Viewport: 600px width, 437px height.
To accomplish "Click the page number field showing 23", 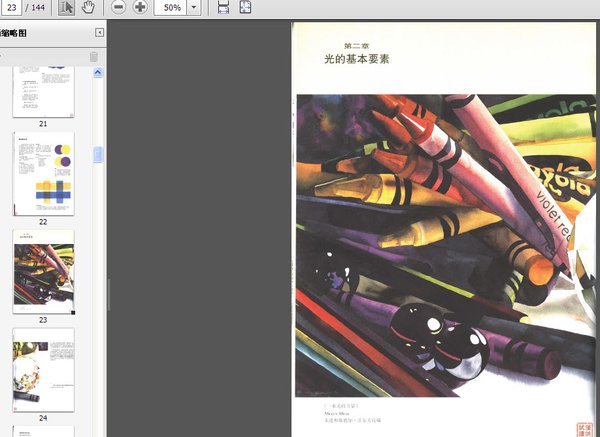I will (x=11, y=7).
